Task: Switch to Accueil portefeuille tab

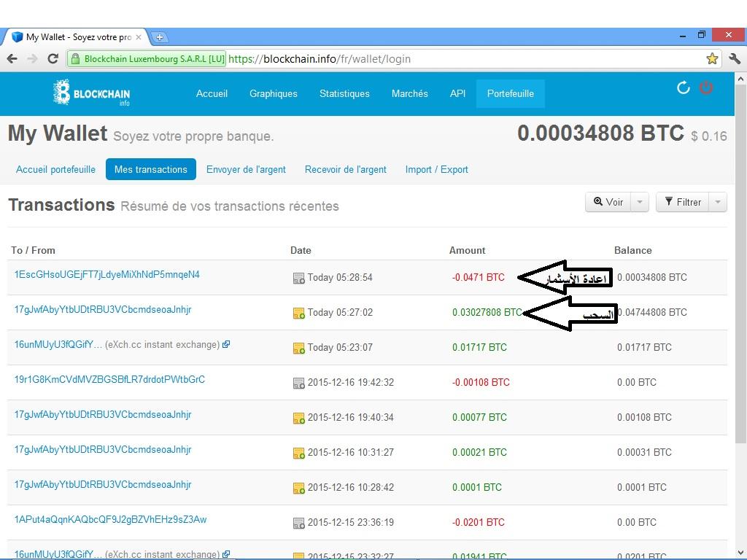Action: (x=55, y=169)
